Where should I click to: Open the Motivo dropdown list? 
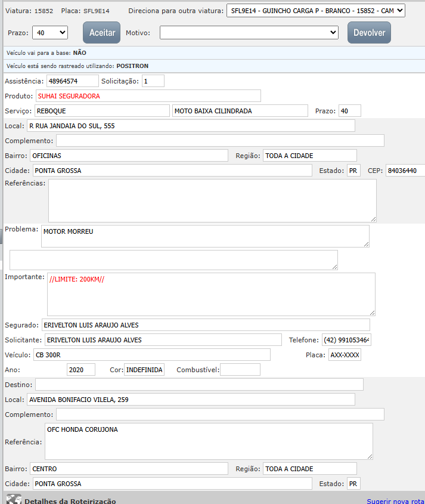(x=249, y=33)
